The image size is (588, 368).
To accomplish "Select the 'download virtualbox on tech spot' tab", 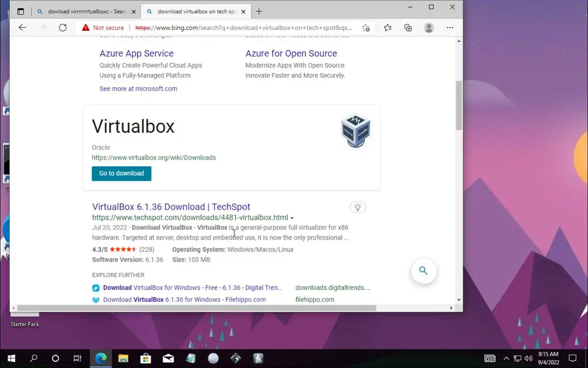I will pyautogui.click(x=196, y=11).
